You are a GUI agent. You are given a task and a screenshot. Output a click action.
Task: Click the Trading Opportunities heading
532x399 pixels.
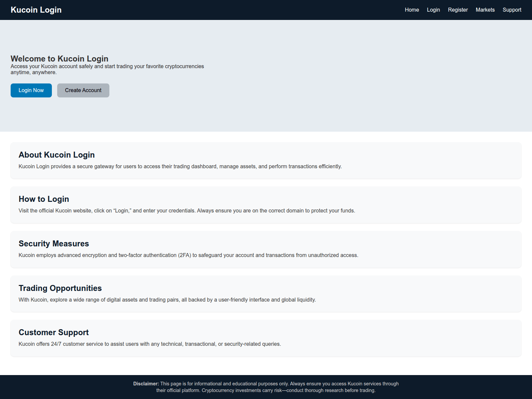[61, 288]
